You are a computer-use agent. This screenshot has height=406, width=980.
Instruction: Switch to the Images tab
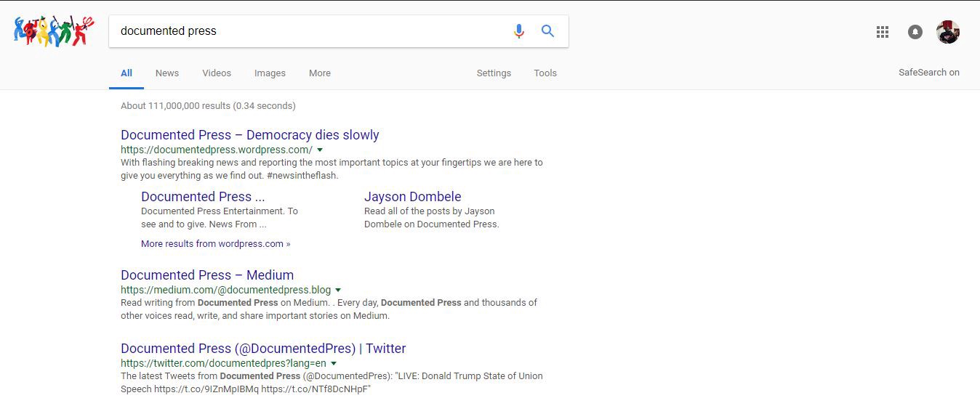coord(270,73)
